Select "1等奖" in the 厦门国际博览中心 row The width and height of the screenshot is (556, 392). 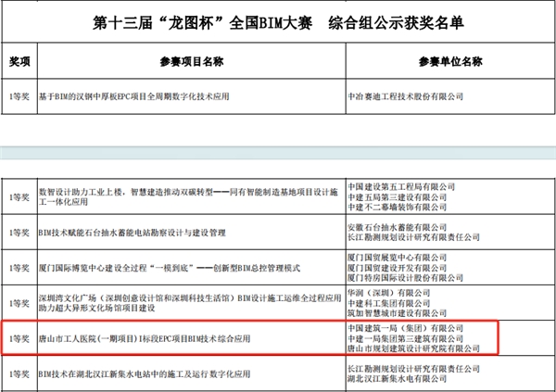(x=19, y=268)
